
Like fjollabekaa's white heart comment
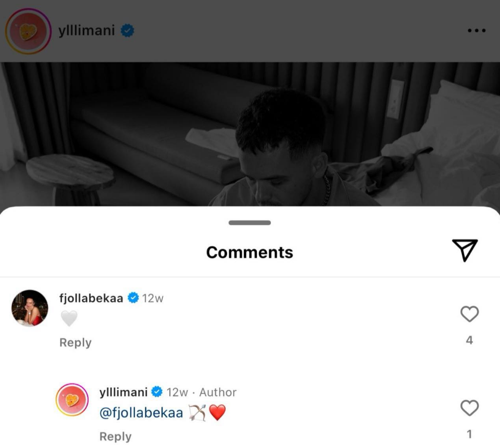pos(469,314)
